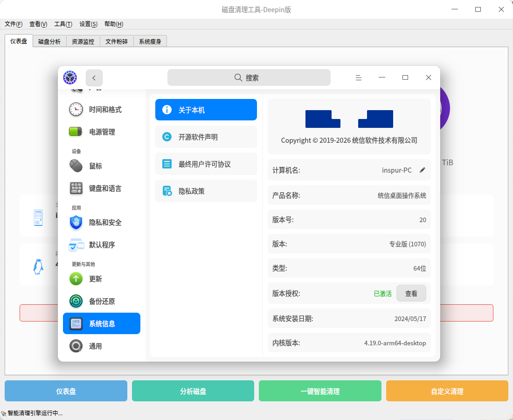
Task: Click the penguin icon on the dashboard
Action: [x=38, y=266]
